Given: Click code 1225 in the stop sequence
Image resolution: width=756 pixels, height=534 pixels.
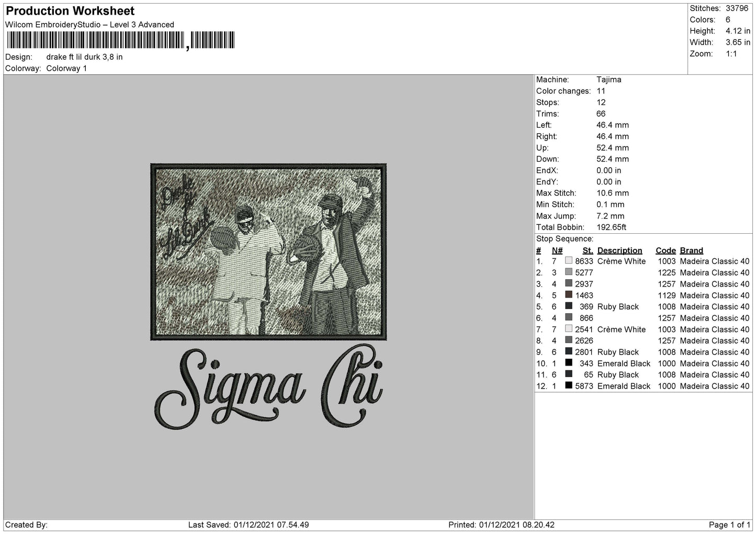Looking at the screenshot, I should tap(667, 272).
